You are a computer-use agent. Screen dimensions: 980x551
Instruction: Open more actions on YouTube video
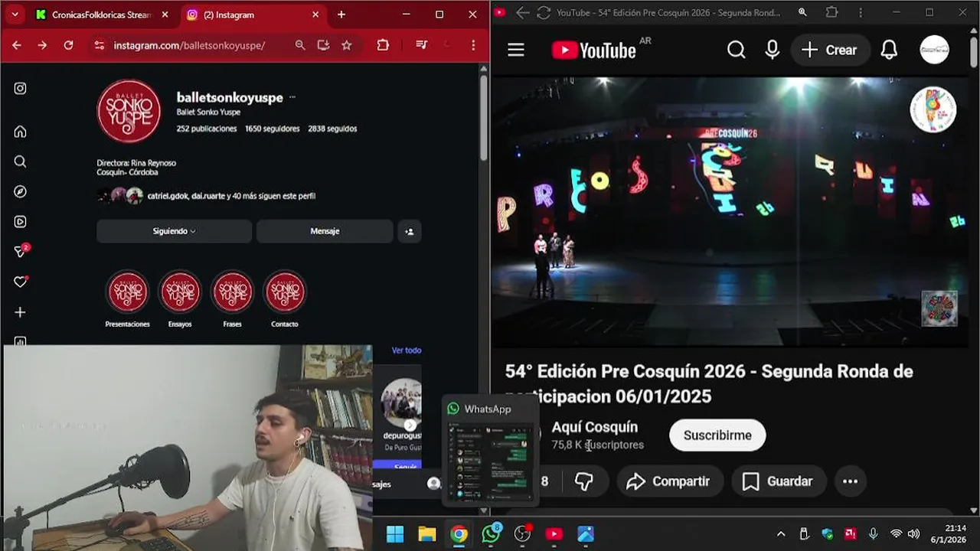pyautogui.click(x=850, y=481)
